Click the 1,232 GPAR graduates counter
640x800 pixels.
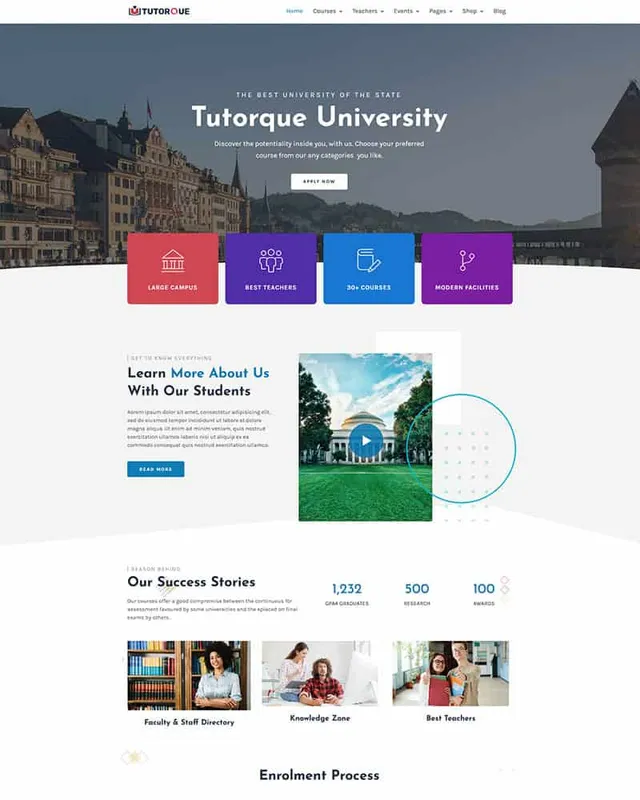[347, 594]
